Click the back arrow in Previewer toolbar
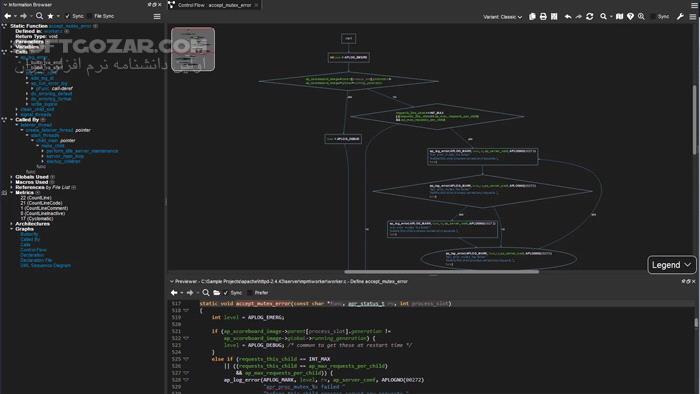The width and height of the screenshot is (700, 394). (175, 293)
